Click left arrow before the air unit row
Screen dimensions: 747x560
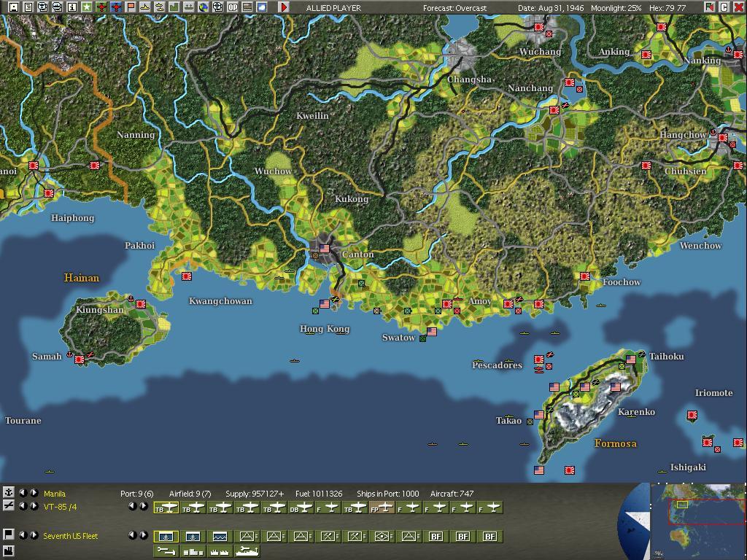click(x=133, y=506)
